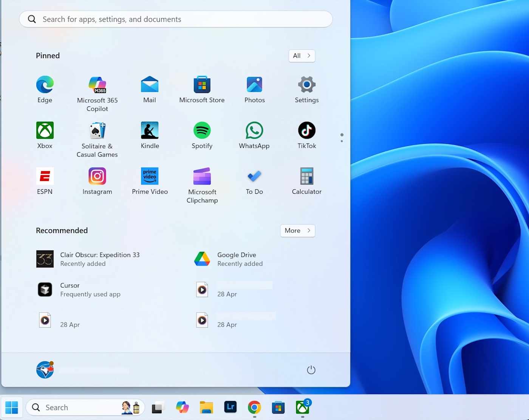Open the Kindle app
The height and width of the screenshot is (420, 529).
click(150, 135)
